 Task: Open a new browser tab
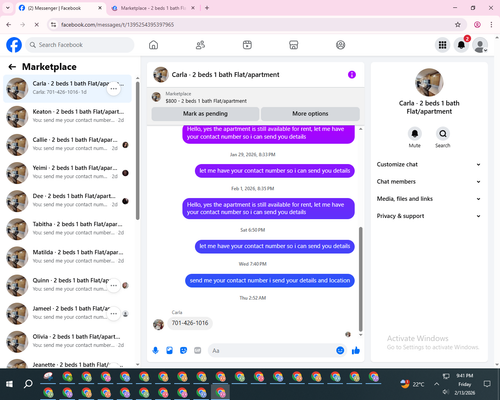pos(207,8)
